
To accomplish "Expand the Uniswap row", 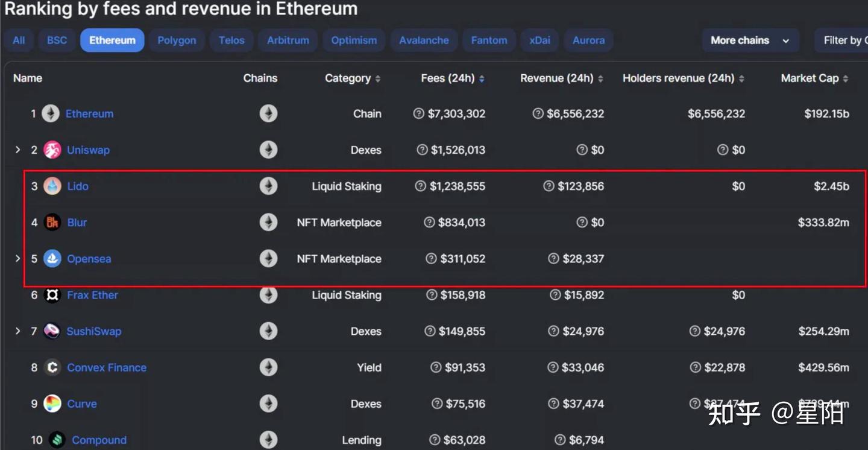I will point(17,150).
